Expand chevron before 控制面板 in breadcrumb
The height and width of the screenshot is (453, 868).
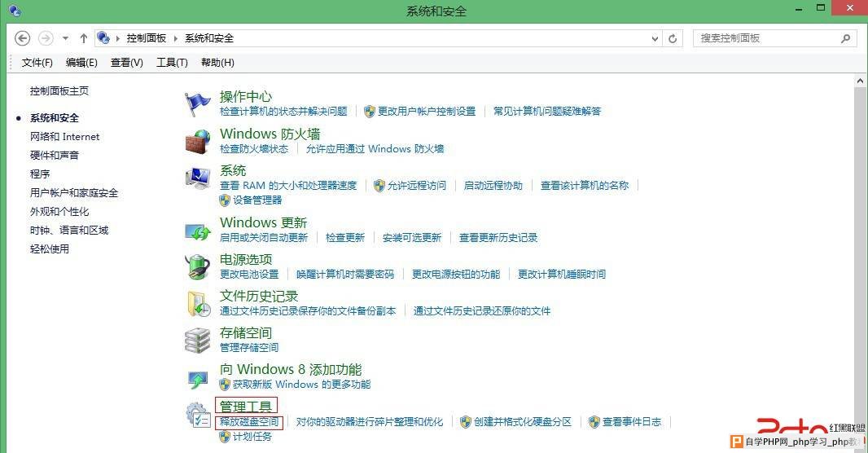tap(118, 38)
